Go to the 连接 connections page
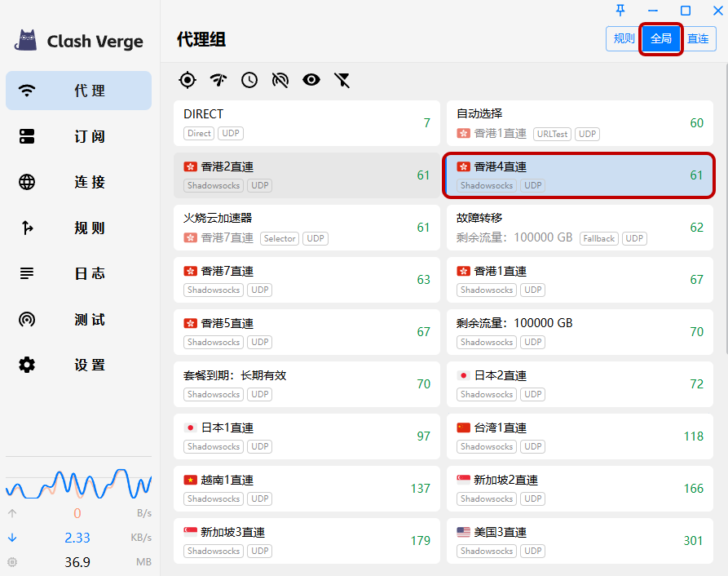Screen dimensions: 728x576 (x=78, y=182)
